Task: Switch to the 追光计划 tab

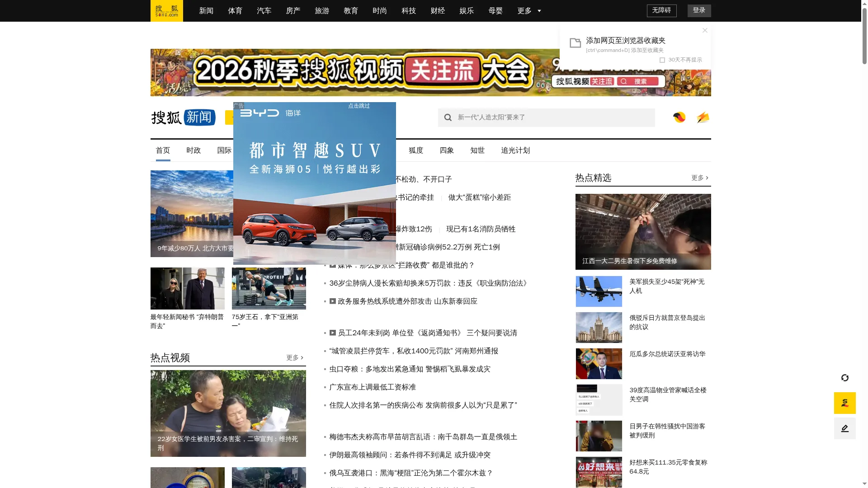Action: click(x=515, y=150)
